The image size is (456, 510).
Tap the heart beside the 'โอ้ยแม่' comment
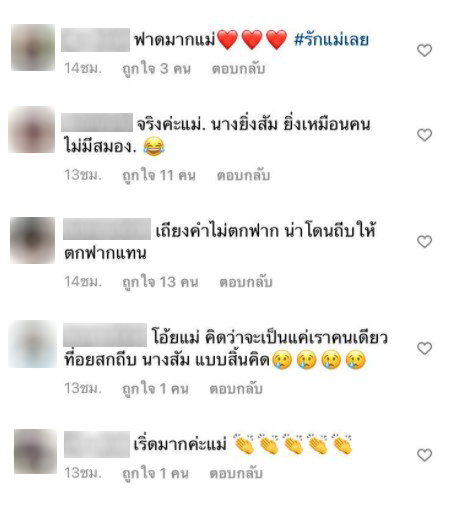click(x=424, y=348)
